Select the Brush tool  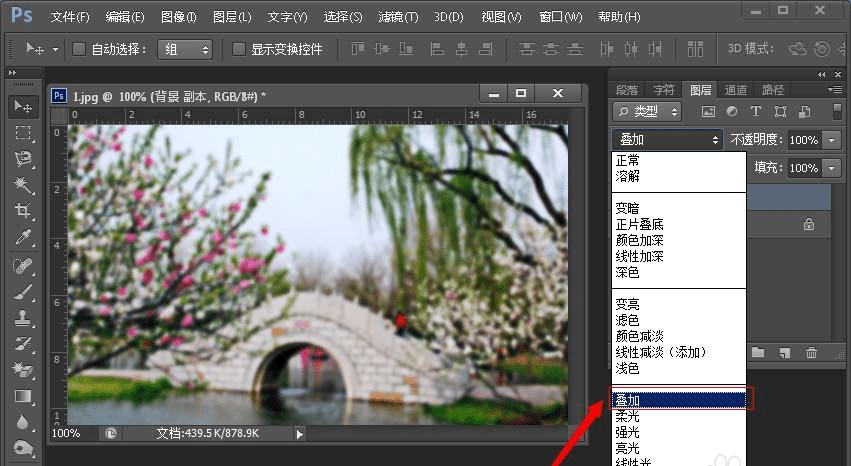(x=23, y=292)
